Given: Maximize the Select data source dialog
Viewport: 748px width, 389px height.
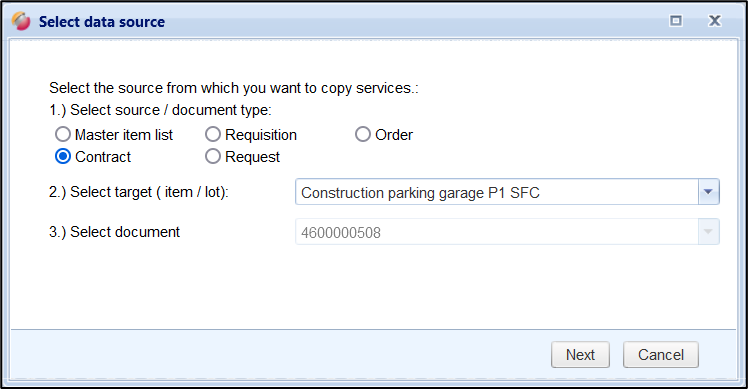Looking at the screenshot, I should [675, 21].
